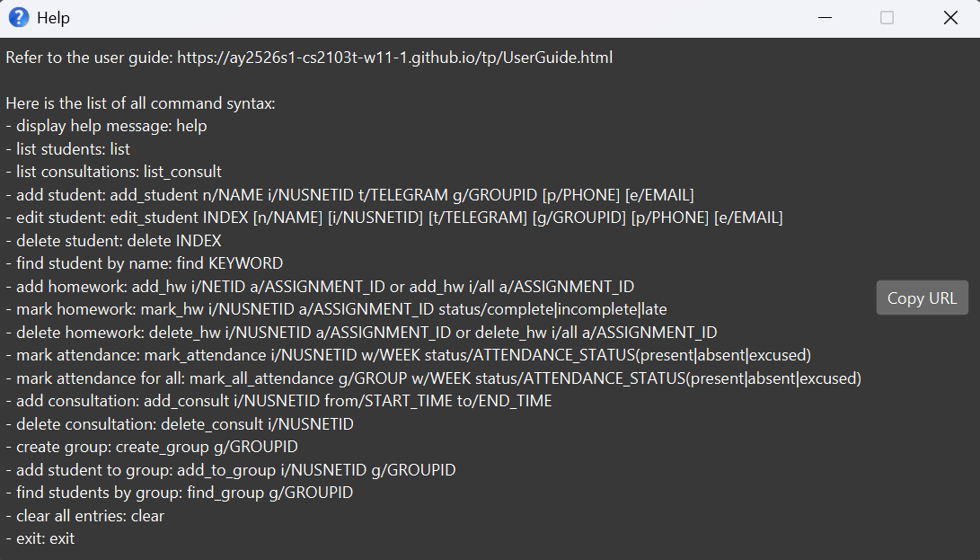Close the Help window
Viewport: 980px width, 560px height.
pos(950,18)
